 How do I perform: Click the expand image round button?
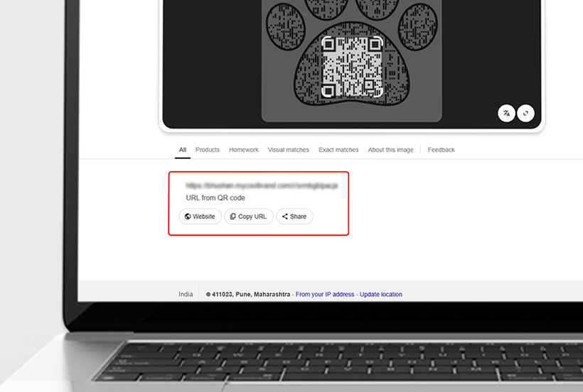coord(525,113)
